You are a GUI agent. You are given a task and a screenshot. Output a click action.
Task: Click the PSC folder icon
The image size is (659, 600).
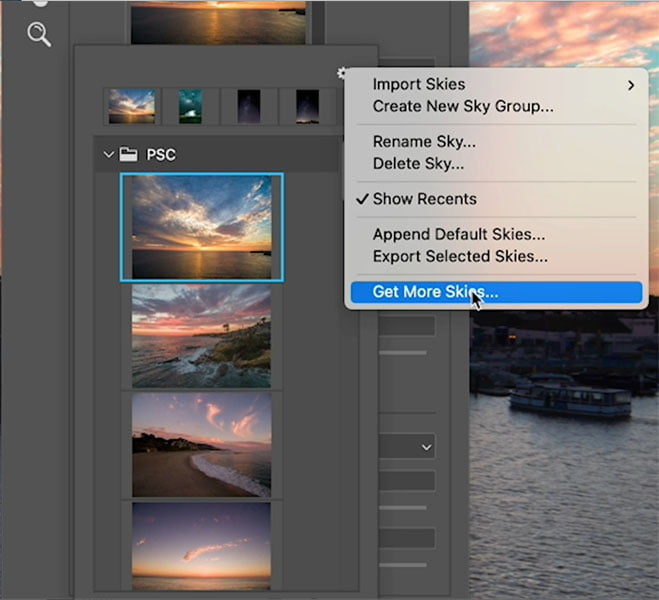[128, 155]
